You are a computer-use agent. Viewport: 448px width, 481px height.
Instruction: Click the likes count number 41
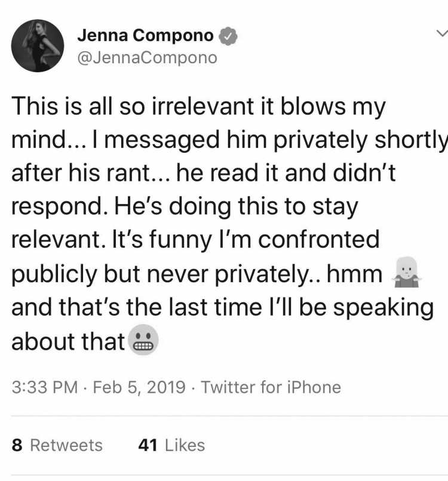[148, 445]
